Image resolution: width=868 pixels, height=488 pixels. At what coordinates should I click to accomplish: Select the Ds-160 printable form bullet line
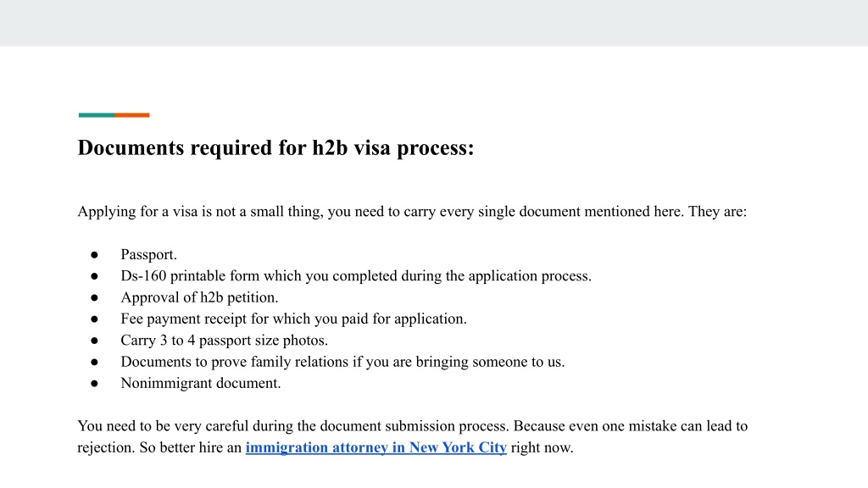pos(356,276)
